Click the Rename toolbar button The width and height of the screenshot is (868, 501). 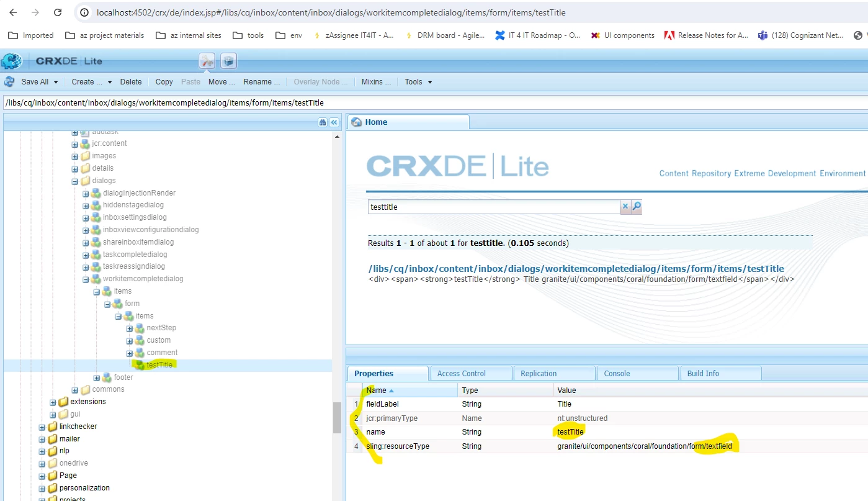tap(261, 82)
